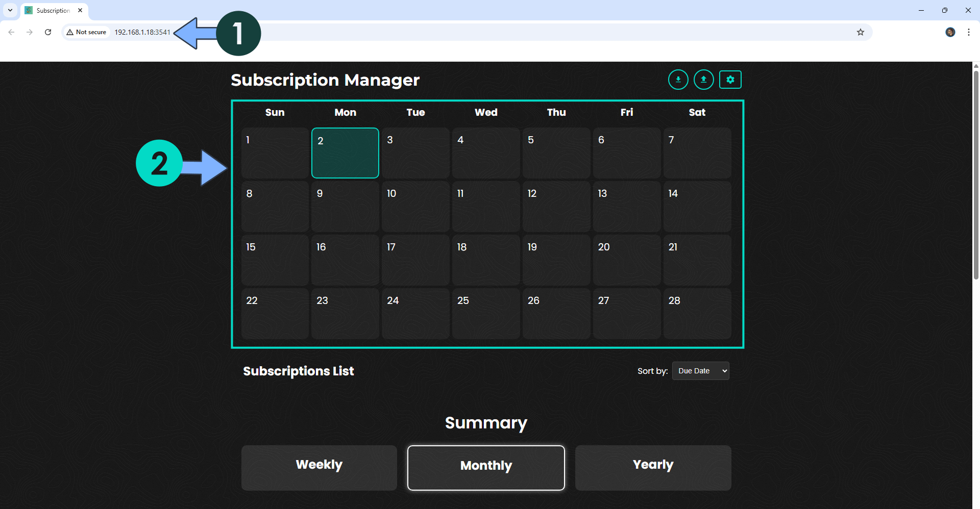Bookmark this page with the star icon
980x509 pixels.
pos(861,32)
